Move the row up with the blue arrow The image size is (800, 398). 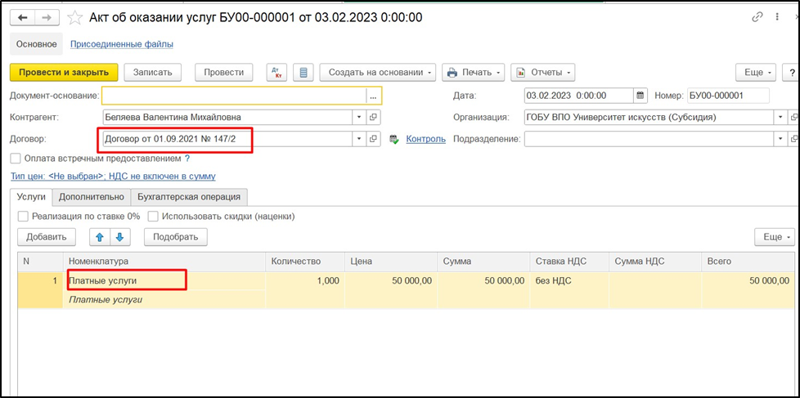click(x=100, y=237)
